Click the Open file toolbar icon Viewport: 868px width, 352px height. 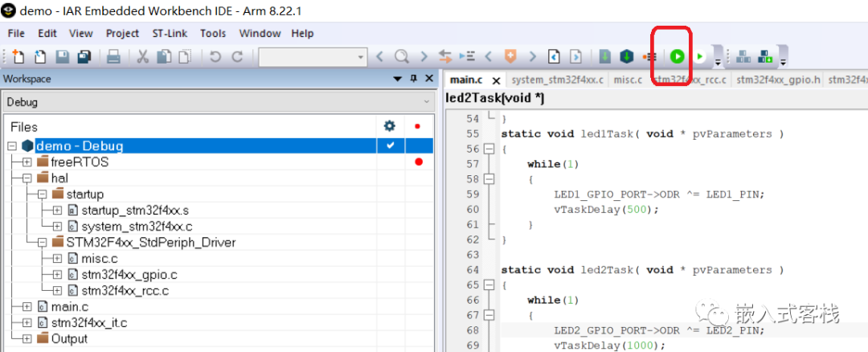(40, 56)
